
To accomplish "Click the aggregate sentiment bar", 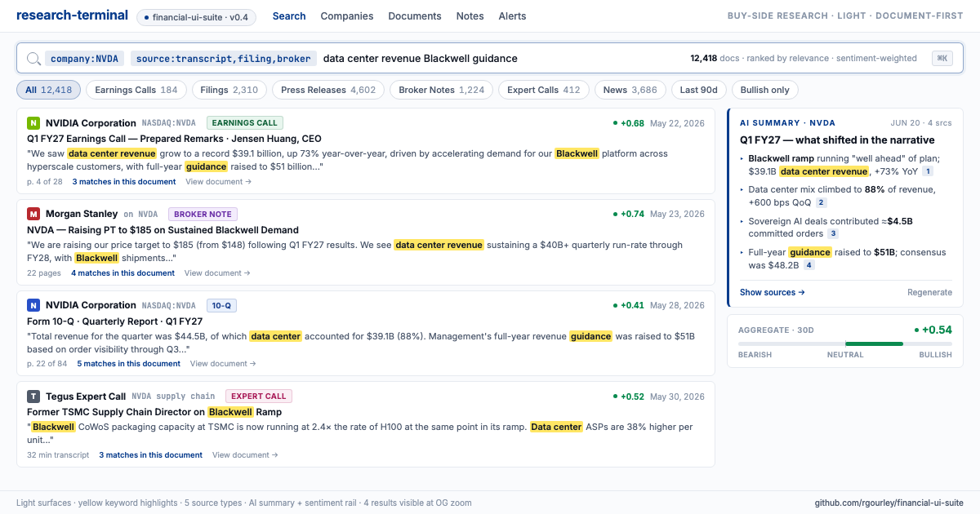I will point(845,344).
